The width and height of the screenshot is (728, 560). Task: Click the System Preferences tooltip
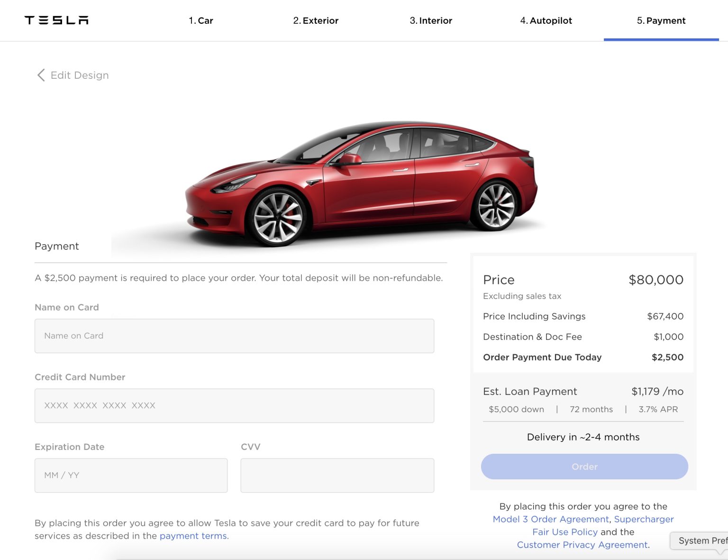coord(701,541)
